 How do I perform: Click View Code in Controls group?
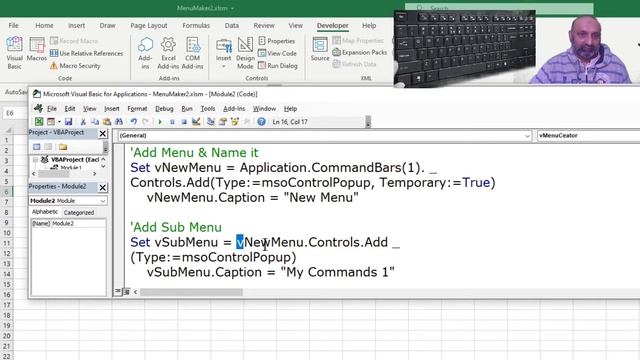pyautogui.click(x=277, y=53)
